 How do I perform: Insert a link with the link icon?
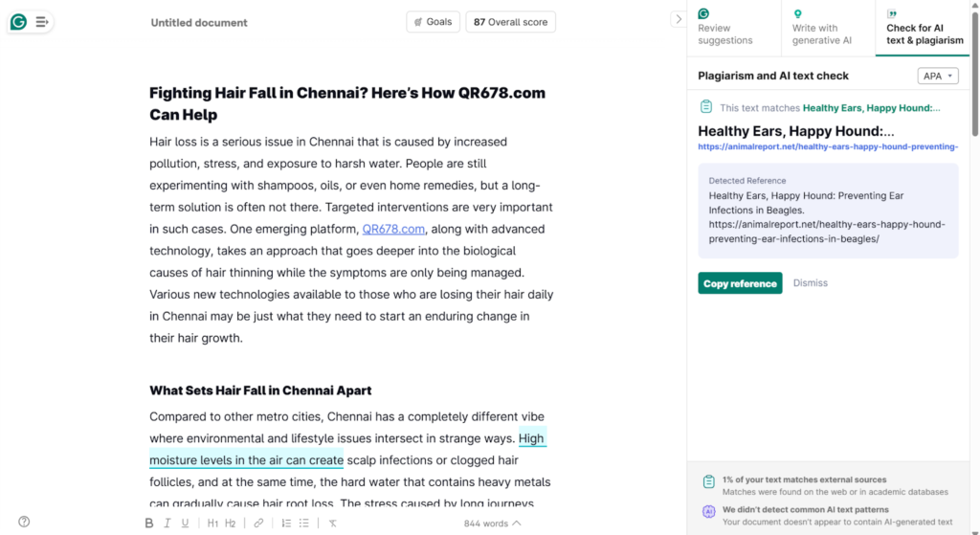point(258,524)
